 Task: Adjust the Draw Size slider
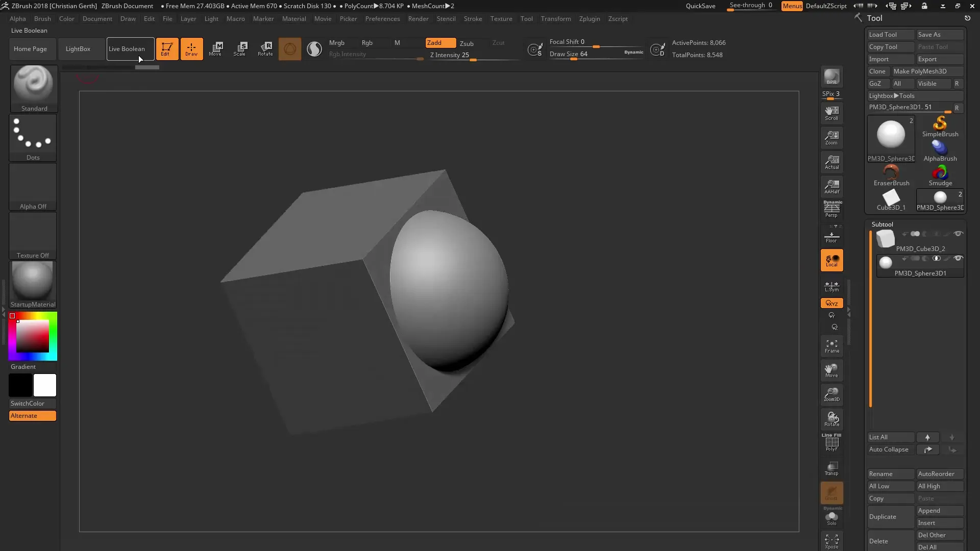596,54
